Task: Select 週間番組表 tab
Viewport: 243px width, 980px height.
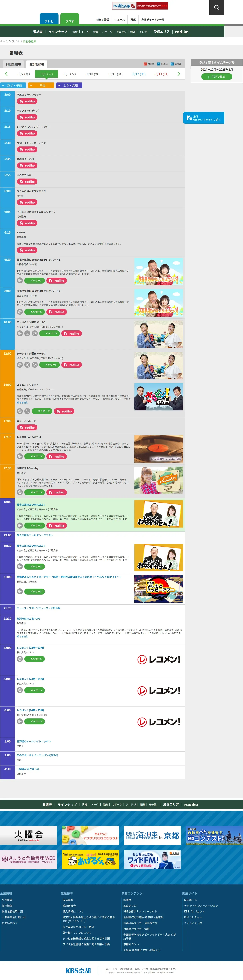Action: (x=13, y=65)
